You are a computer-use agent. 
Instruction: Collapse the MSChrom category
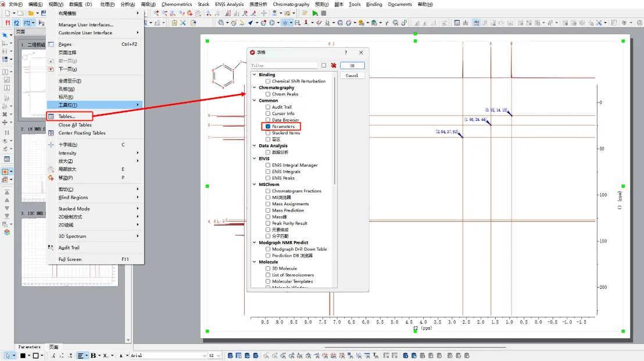tap(254, 184)
